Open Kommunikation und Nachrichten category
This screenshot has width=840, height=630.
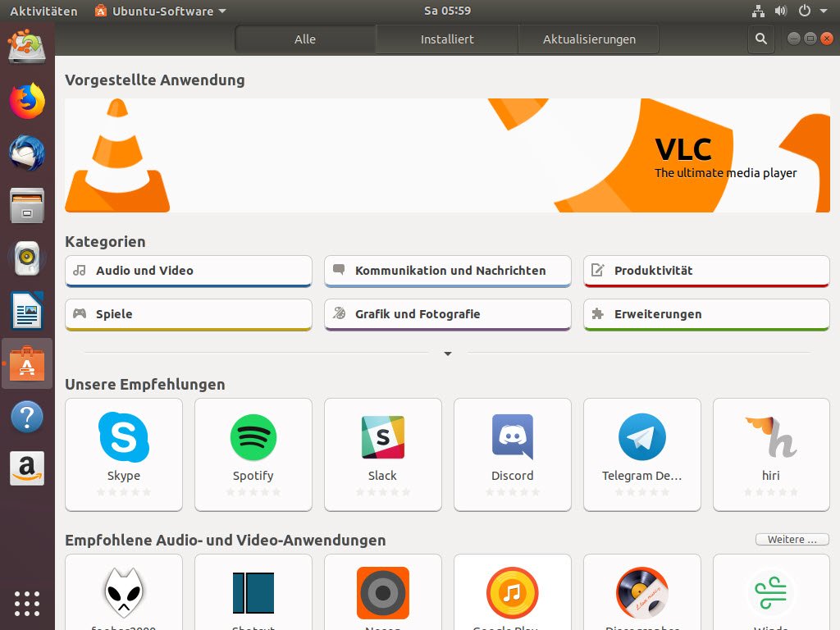[448, 271]
